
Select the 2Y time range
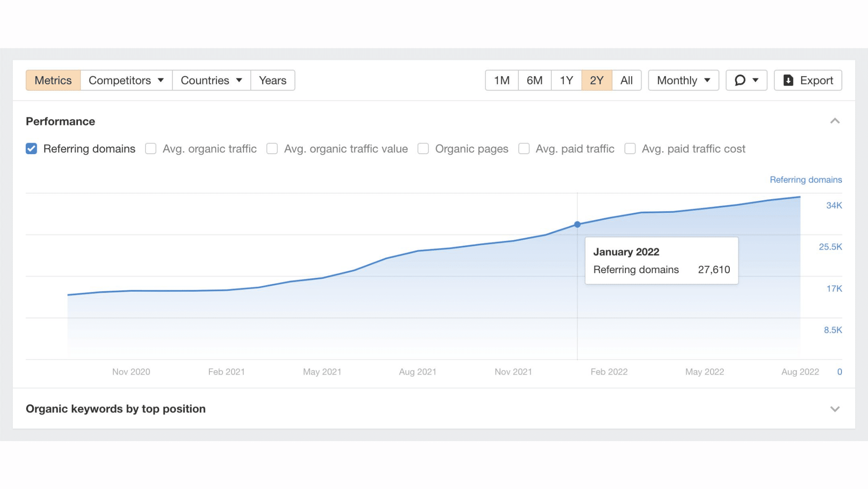[x=597, y=80]
